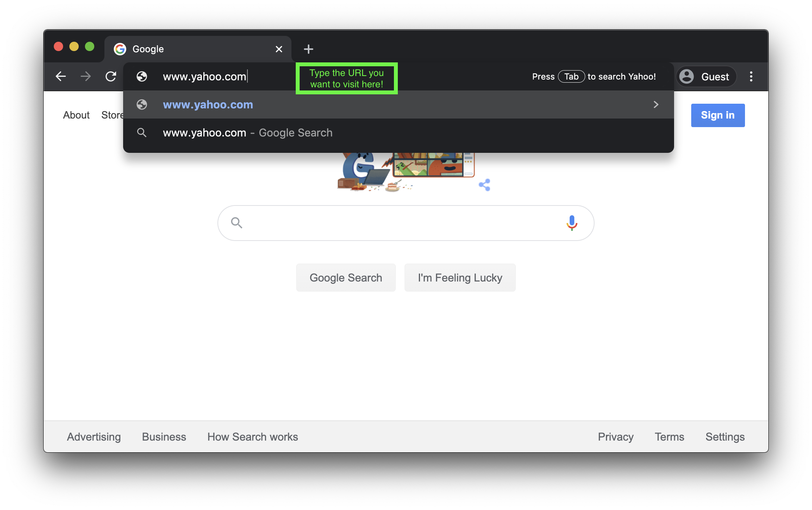The image size is (812, 510).
Task: Choose the www.yahoo.com Google Search suggestion
Action: [x=399, y=133]
